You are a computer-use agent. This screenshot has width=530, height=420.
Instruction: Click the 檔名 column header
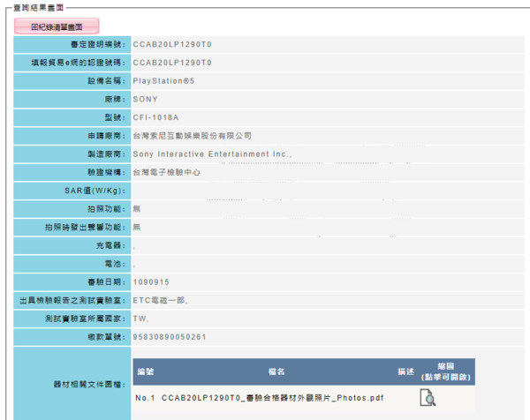[275, 371]
